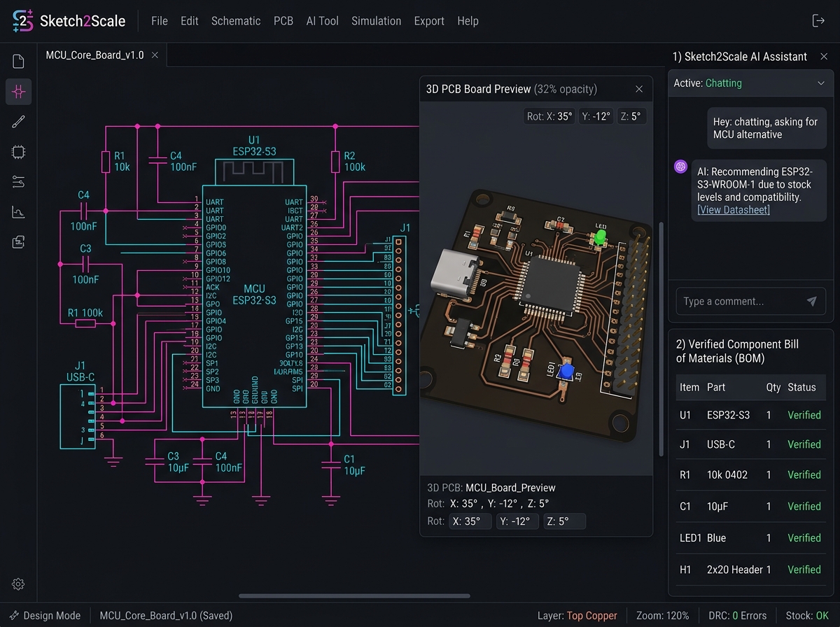Edit the Z: 5° rotation field below preview
840x627 pixels.
tap(564, 521)
